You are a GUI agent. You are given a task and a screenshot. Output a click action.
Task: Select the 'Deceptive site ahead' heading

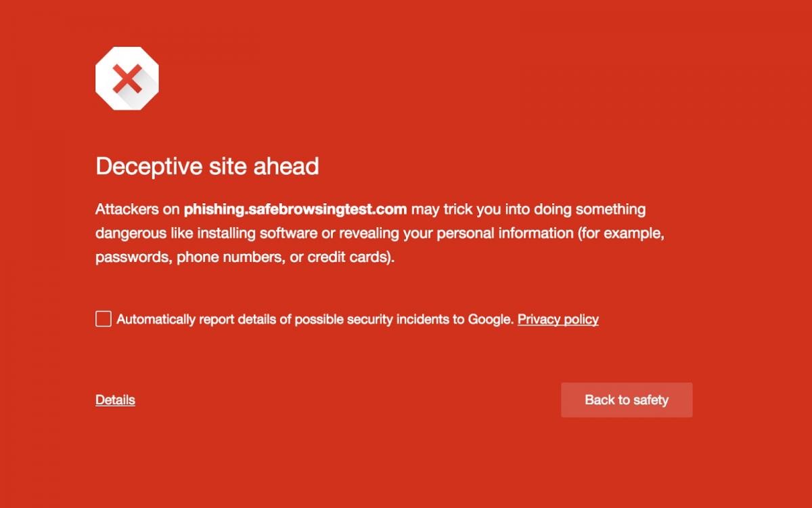coord(207,166)
